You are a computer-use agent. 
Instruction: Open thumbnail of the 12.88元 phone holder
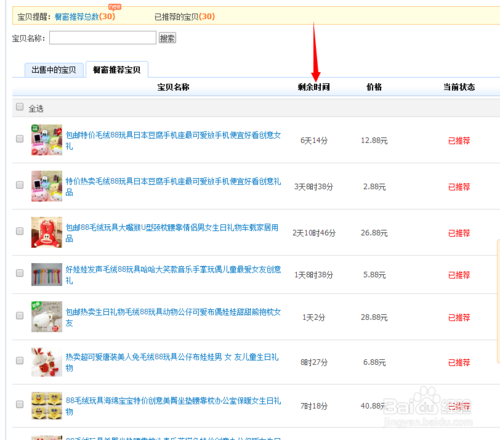click(x=47, y=140)
